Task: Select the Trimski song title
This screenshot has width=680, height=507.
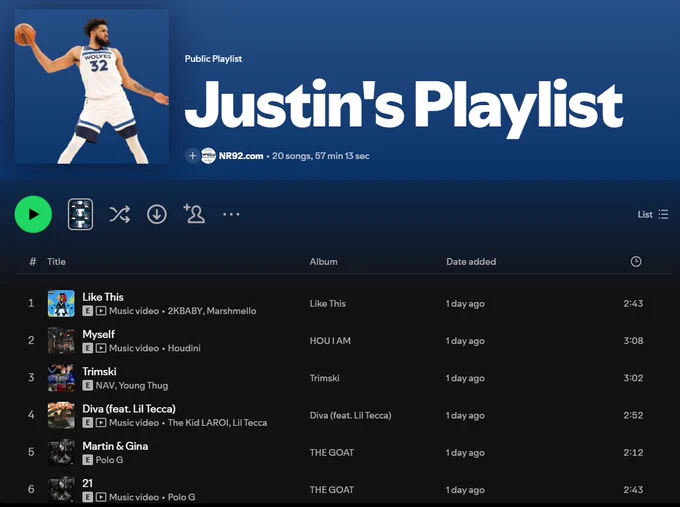Action: 99,372
